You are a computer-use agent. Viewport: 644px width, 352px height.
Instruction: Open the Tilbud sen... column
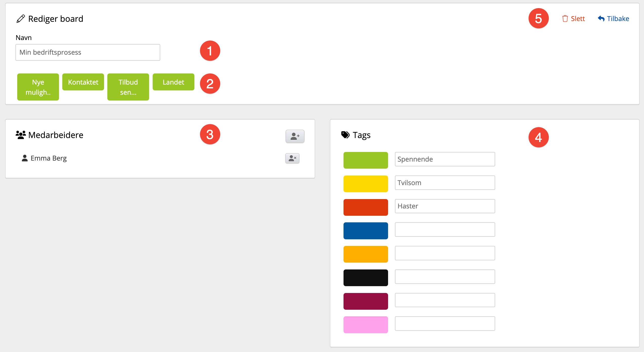click(x=128, y=87)
